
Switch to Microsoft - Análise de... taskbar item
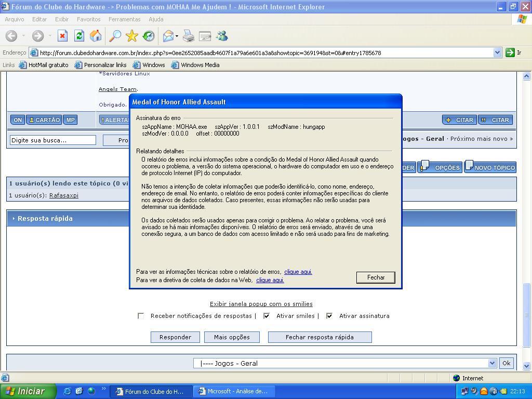click(234, 391)
